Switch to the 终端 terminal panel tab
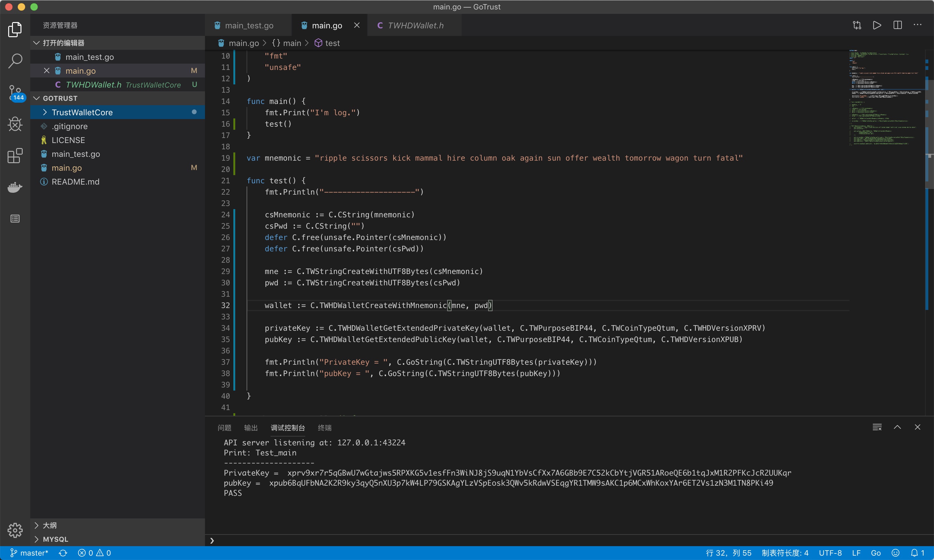This screenshot has height=560, width=934. point(324,427)
